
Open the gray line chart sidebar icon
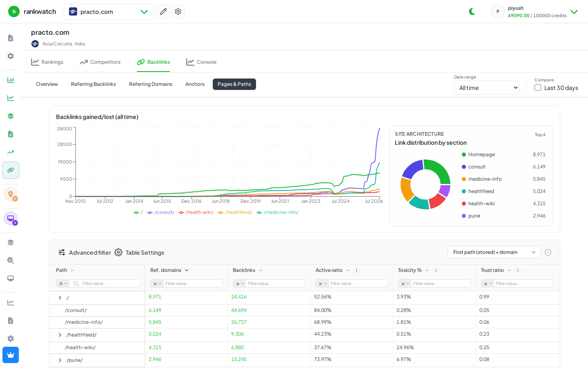(x=11, y=303)
